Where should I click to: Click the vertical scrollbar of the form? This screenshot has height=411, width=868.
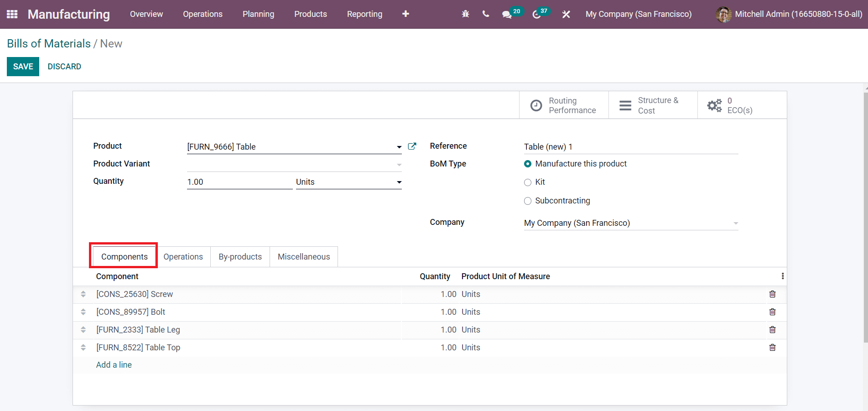coord(865,218)
